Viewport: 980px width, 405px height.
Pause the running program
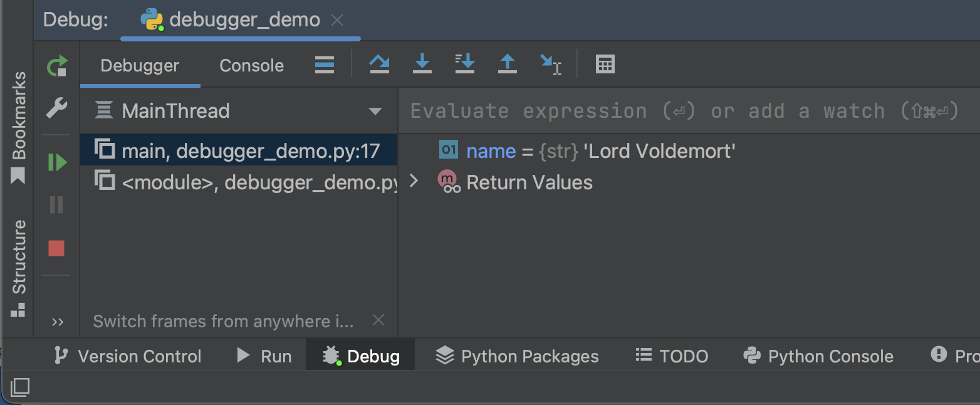[58, 204]
